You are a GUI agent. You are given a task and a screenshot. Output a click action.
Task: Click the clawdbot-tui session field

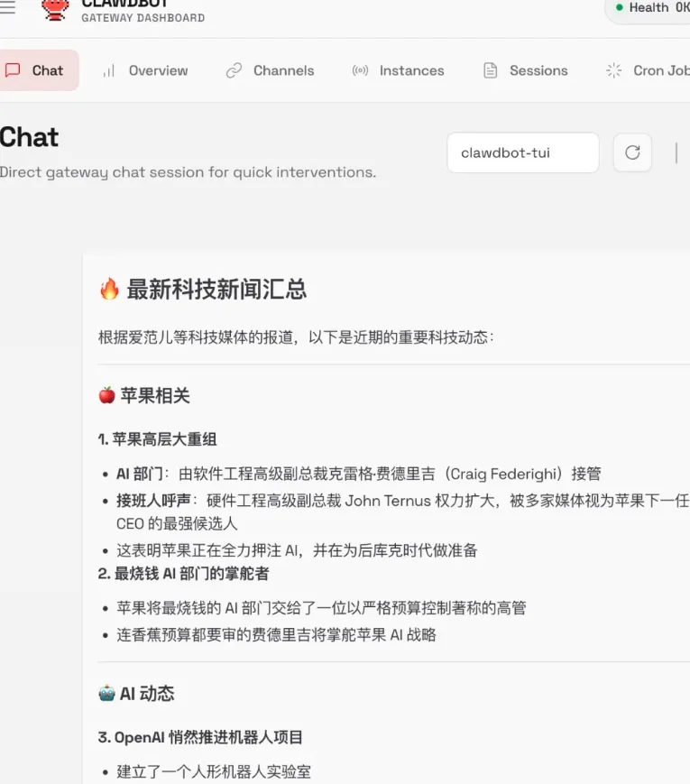pos(523,152)
